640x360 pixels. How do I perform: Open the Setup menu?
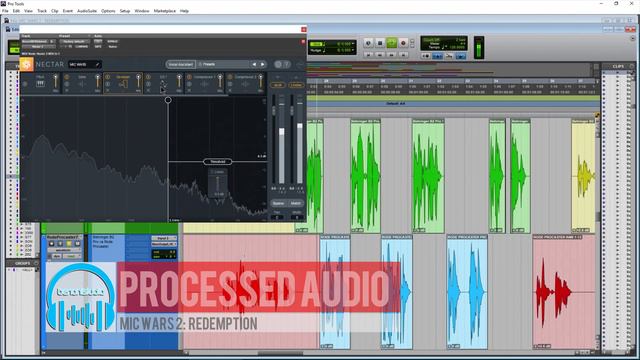(125, 11)
